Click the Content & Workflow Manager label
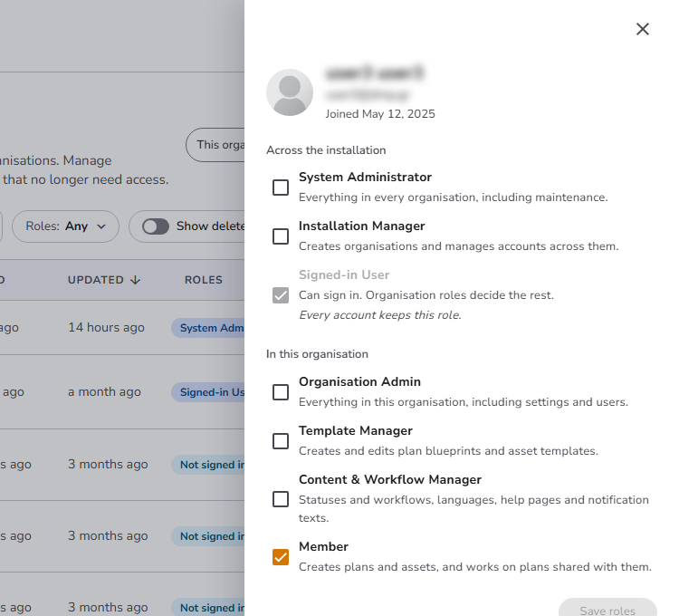Screen dimensions: 679x616 click(389, 479)
